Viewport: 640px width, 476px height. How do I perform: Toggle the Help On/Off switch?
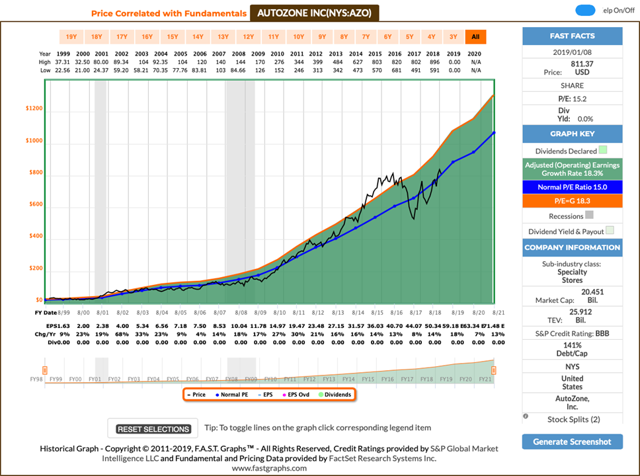click(x=585, y=11)
